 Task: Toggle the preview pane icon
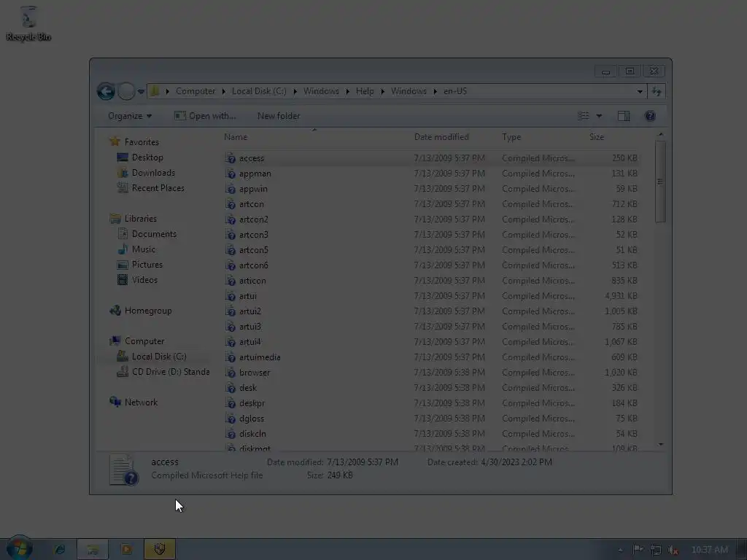click(624, 116)
